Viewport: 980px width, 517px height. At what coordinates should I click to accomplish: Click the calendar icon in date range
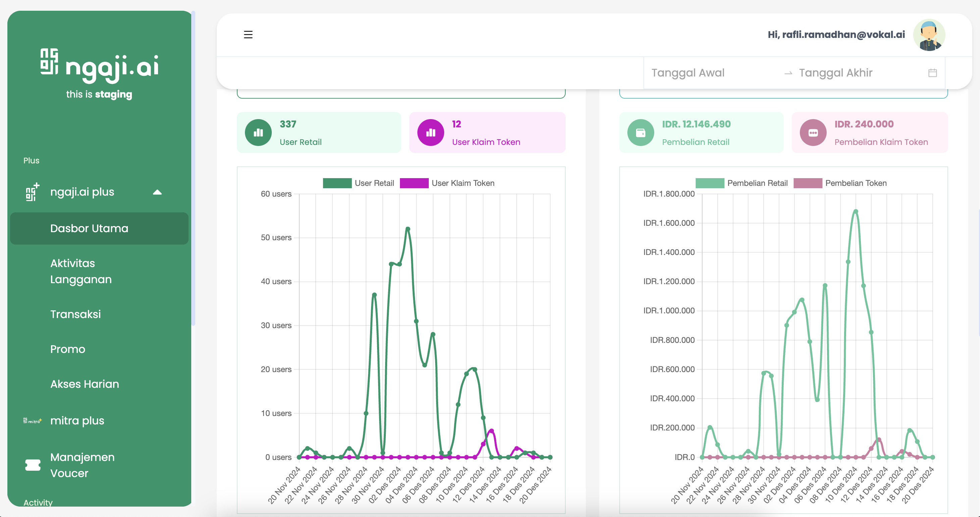(x=932, y=73)
